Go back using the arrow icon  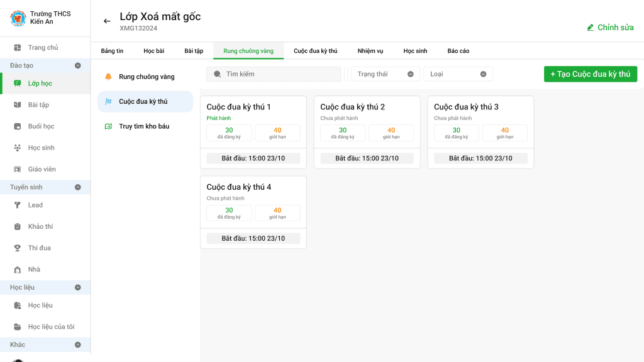coord(107,21)
